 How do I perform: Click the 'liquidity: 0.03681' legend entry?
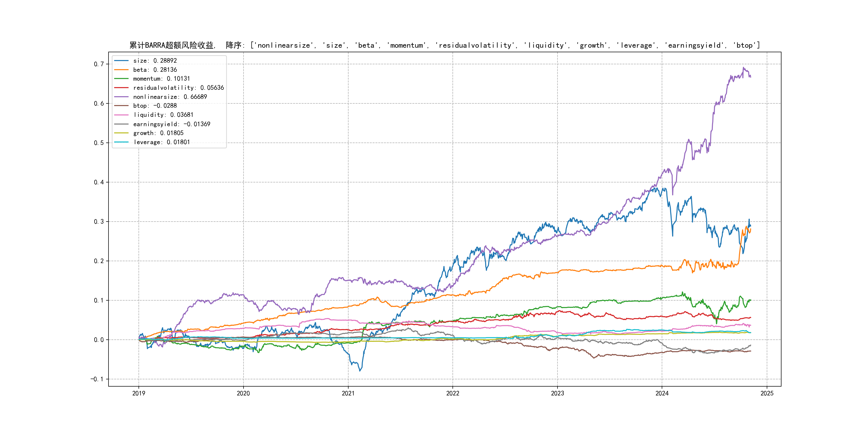[x=163, y=115]
